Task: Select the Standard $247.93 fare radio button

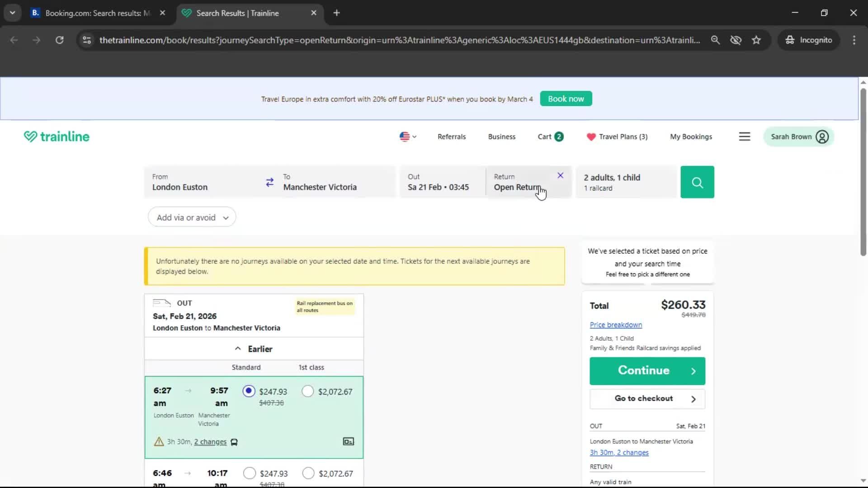Action: tap(248, 391)
